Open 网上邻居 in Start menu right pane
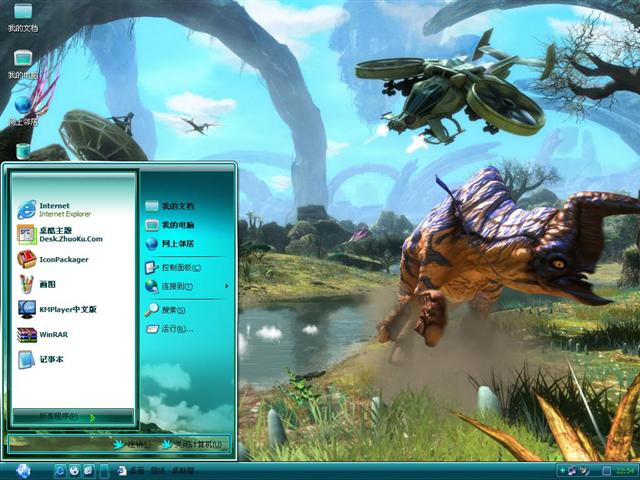This screenshot has height=480, width=640. coord(170,244)
